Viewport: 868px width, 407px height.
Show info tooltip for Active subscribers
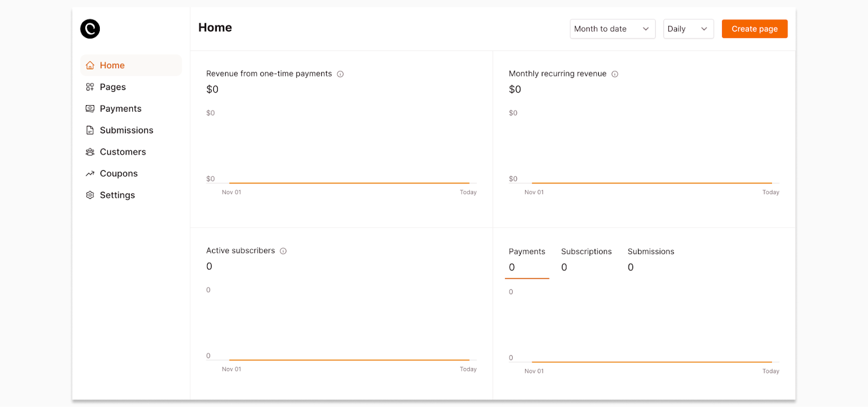click(x=283, y=251)
